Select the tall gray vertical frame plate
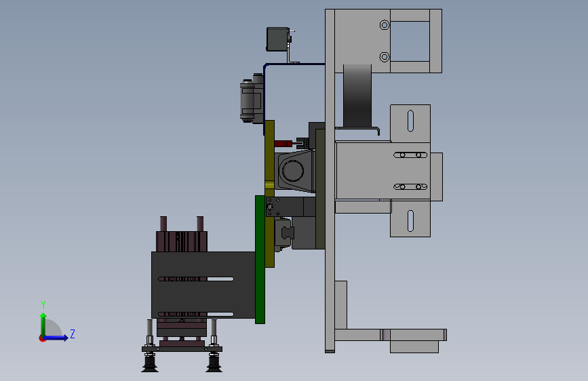 (330, 181)
